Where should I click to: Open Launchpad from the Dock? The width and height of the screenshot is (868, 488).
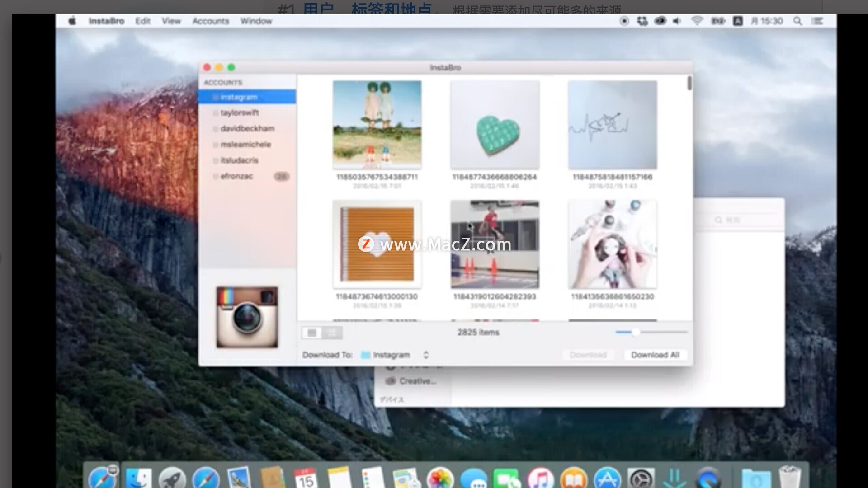coord(172,479)
